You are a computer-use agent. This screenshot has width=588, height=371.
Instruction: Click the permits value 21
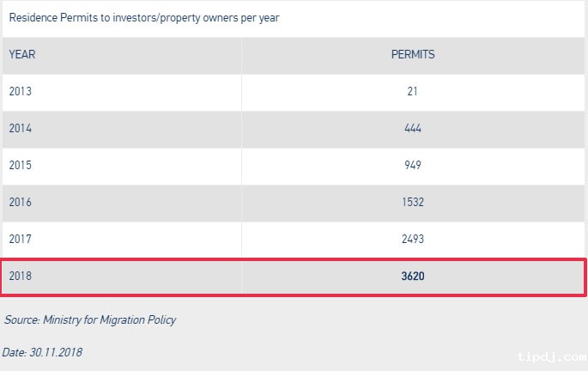[x=413, y=92]
